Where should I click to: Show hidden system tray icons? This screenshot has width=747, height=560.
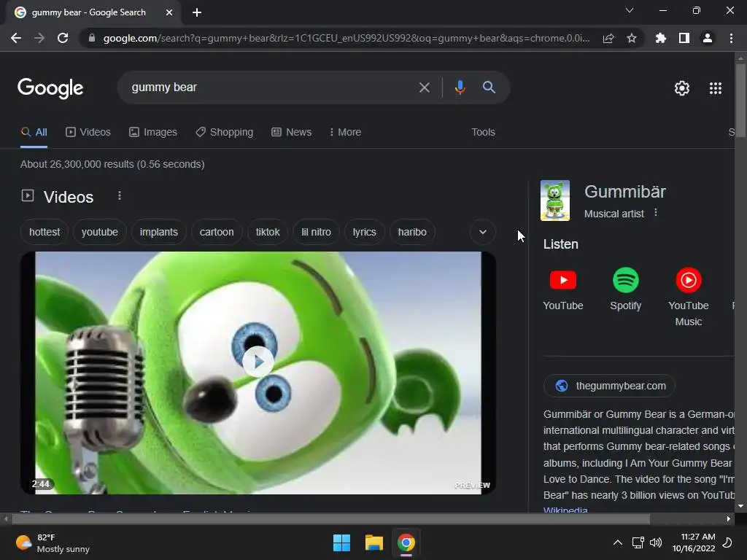[x=617, y=542]
